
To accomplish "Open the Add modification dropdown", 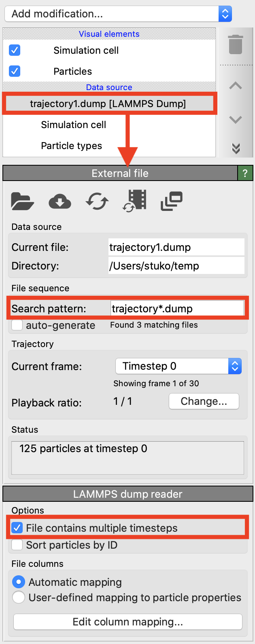I will pyautogui.click(x=118, y=14).
